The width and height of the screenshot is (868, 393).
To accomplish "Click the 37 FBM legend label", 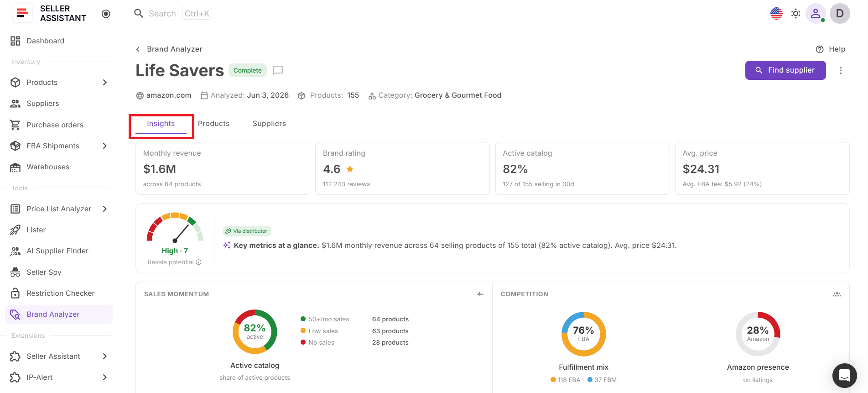I will coord(606,380).
